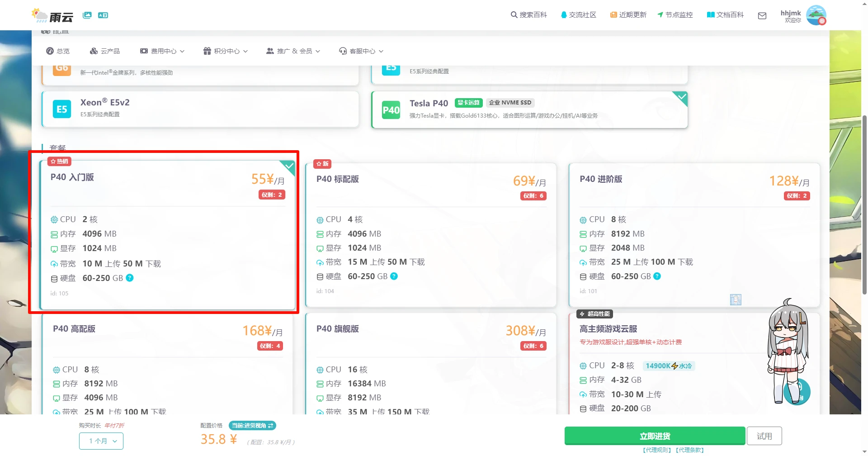Click help icon beside P40 进阶版 disk size

tap(657, 276)
